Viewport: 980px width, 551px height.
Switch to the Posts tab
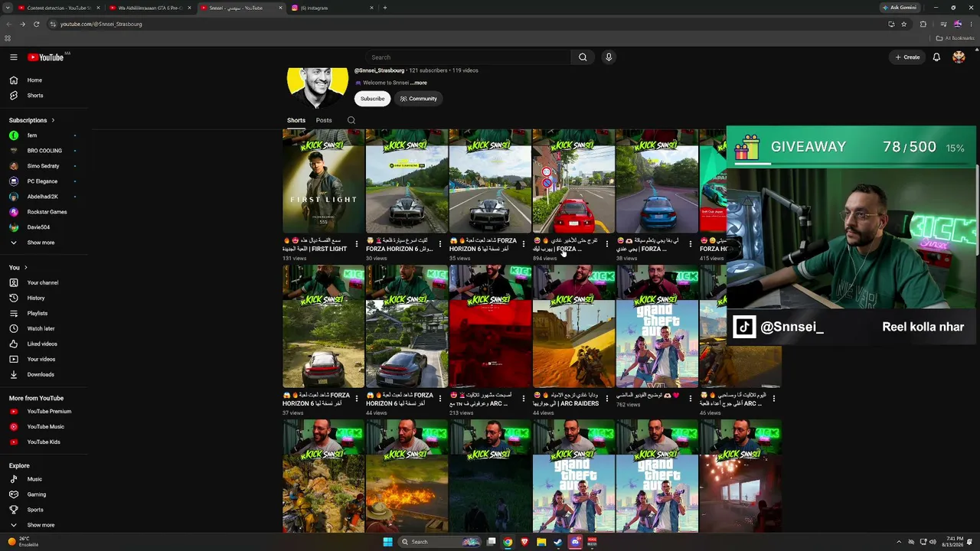pos(324,120)
